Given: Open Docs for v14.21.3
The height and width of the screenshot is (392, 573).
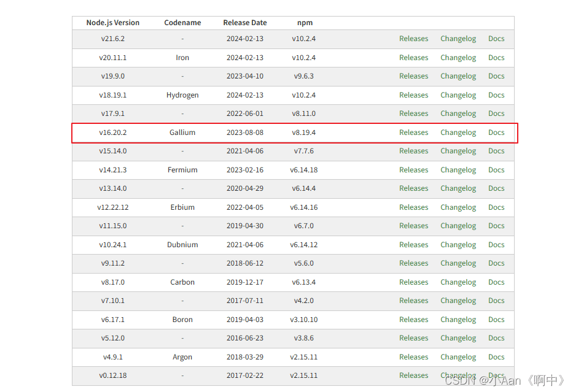Looking at the screenshot, I should coord(496,170).
